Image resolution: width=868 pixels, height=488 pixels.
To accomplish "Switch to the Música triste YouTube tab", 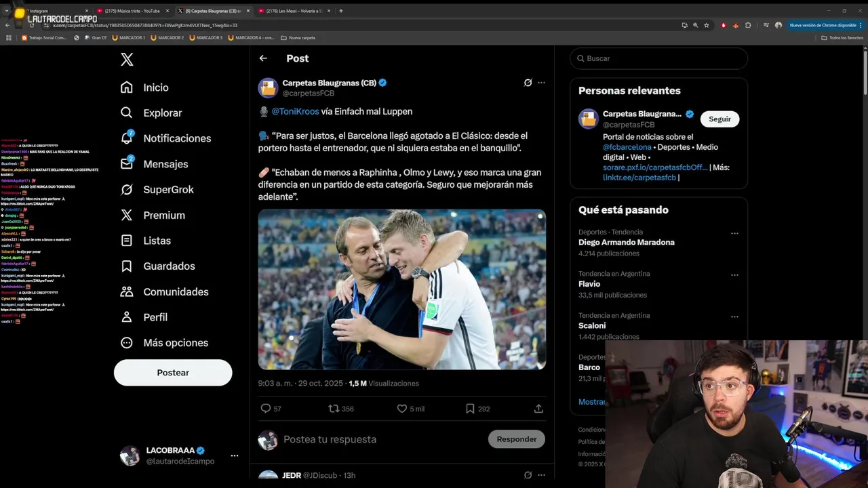I will 132,11.
